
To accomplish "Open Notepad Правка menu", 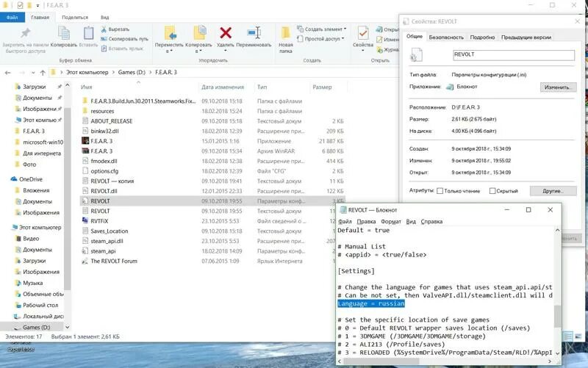I will tap(366, 222).
